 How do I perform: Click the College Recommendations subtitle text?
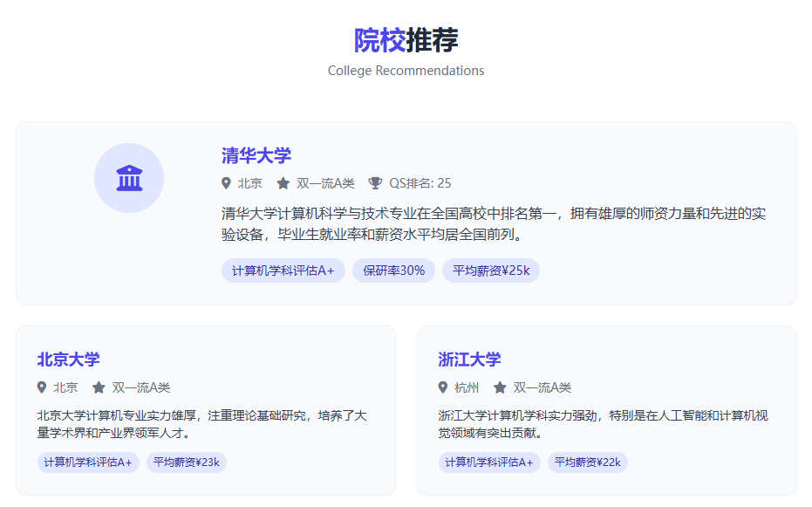[406, 71]
